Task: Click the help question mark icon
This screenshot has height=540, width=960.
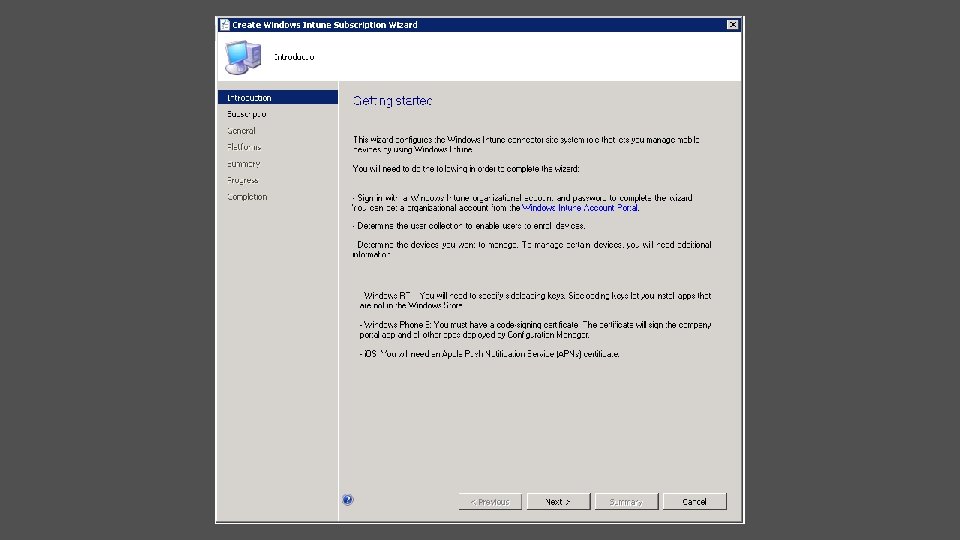Action: 348,500
